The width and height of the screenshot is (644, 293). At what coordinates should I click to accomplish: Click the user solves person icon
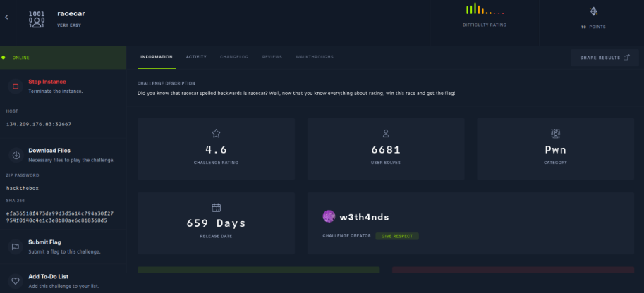(386, 133)
